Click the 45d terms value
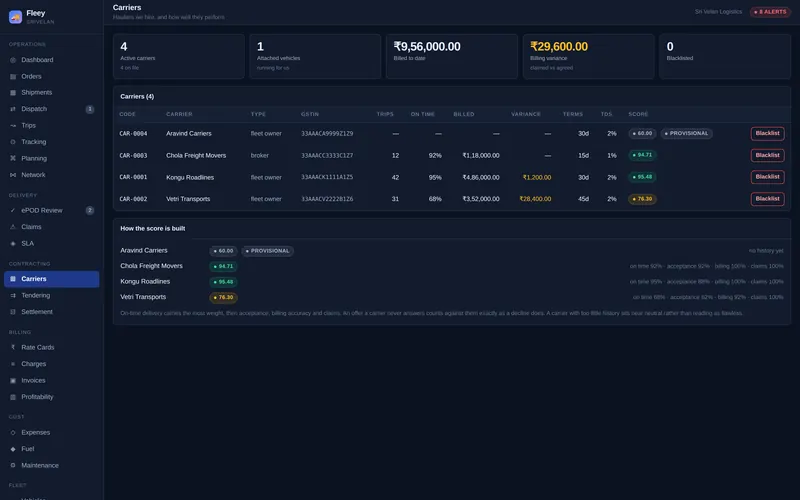Image resolution: width=800 pixels, height=500 pixels. pos(583,199)
